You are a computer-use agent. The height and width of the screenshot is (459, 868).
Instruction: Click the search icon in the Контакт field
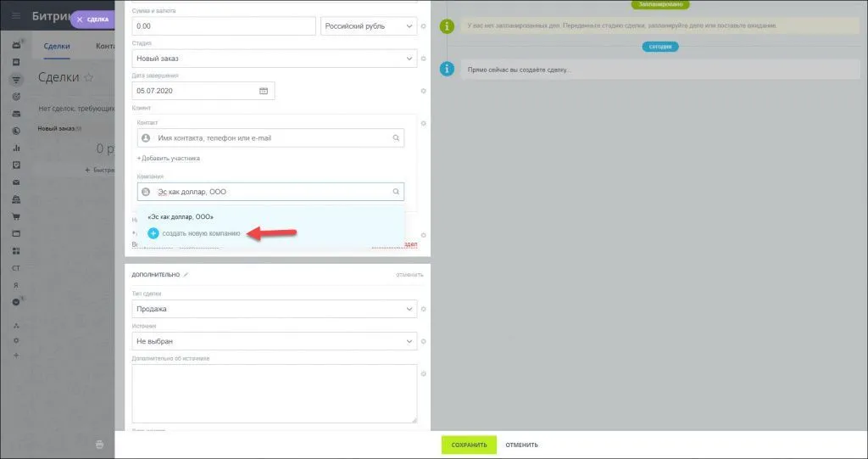click(395, 138)
